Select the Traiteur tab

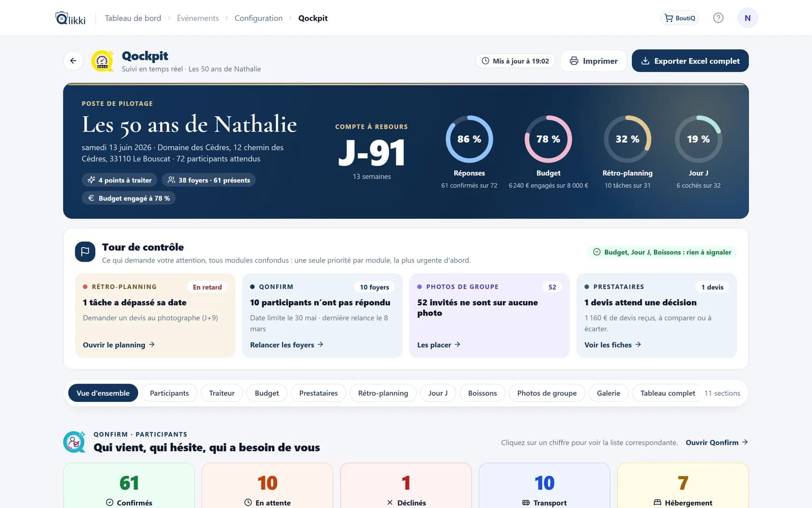222,393
